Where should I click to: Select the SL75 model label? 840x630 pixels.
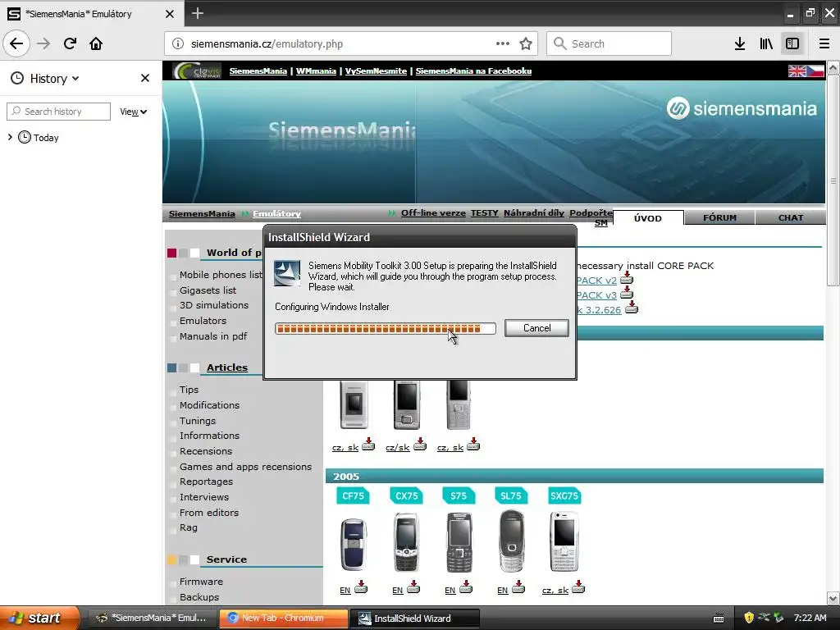510,495
